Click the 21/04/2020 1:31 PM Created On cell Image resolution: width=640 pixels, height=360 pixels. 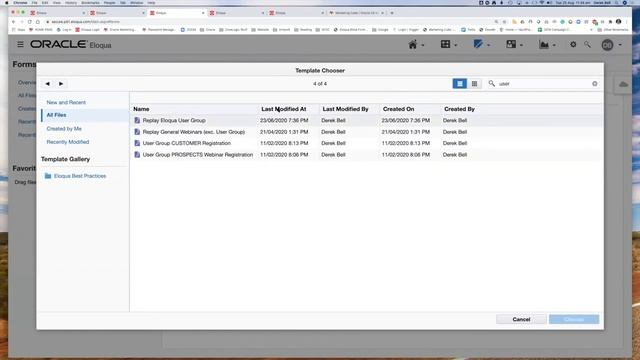click(406, 132)
